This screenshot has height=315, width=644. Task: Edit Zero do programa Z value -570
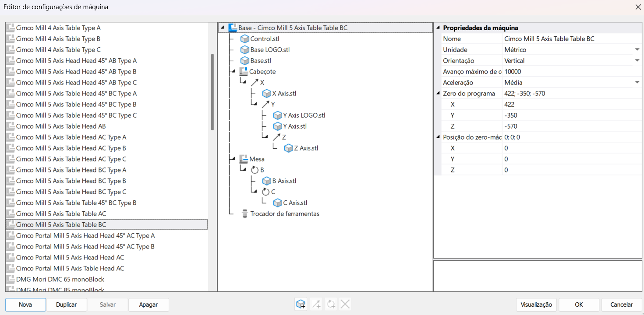(x=572, y=126)
